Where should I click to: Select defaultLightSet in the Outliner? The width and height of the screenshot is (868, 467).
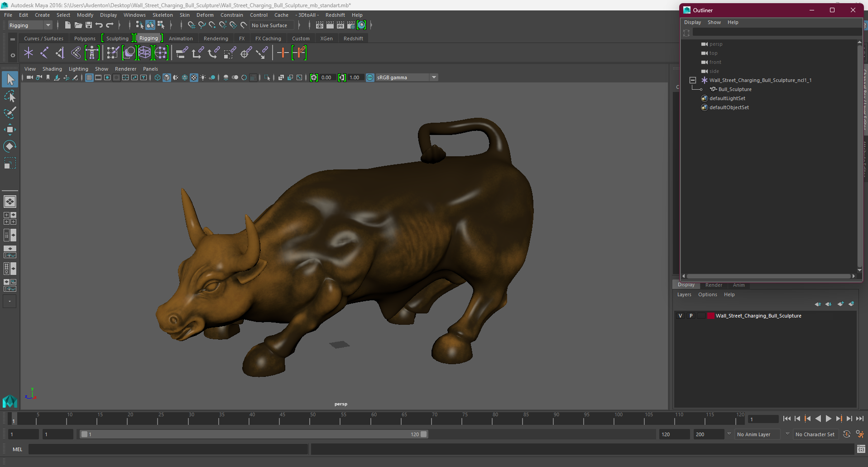(727, 98)
